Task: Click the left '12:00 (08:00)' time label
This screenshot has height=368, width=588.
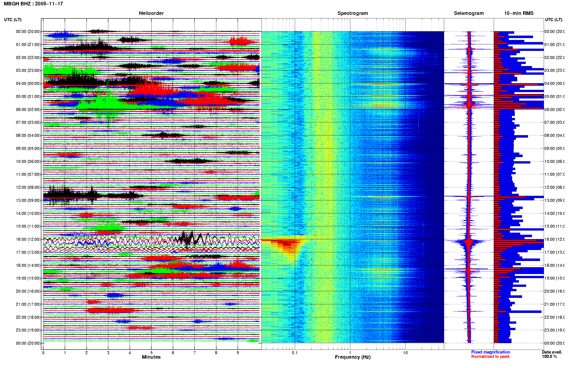Action: point(28,187)
